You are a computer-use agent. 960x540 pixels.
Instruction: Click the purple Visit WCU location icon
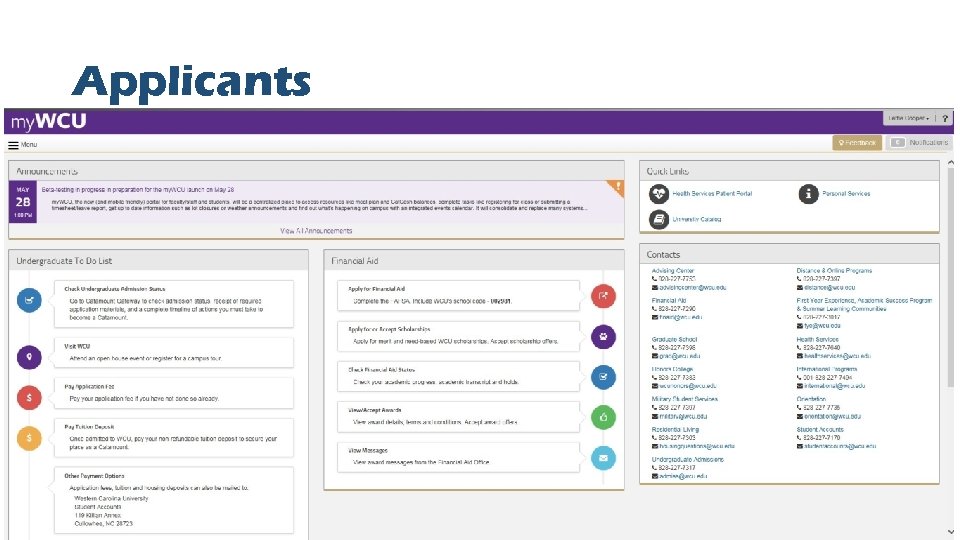click(x=29, y=357)
